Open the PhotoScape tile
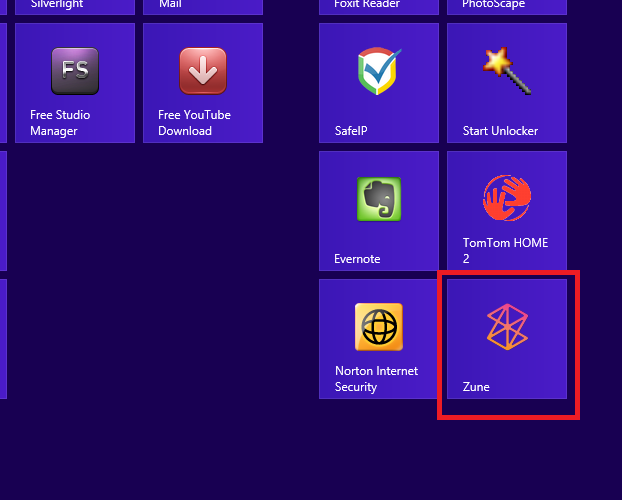This screenshot has width=622, height=500. pos(507,7)
